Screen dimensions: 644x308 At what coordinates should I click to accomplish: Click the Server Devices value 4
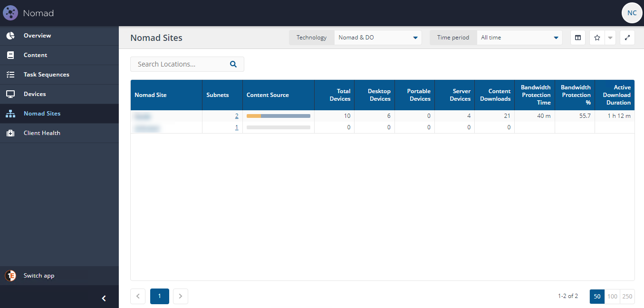pos(469,116)
